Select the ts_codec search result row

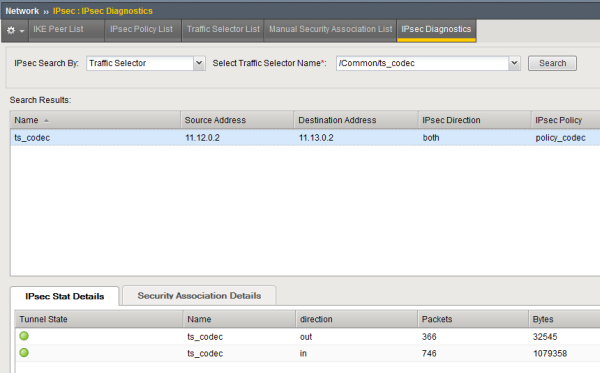tap(305, 138)
